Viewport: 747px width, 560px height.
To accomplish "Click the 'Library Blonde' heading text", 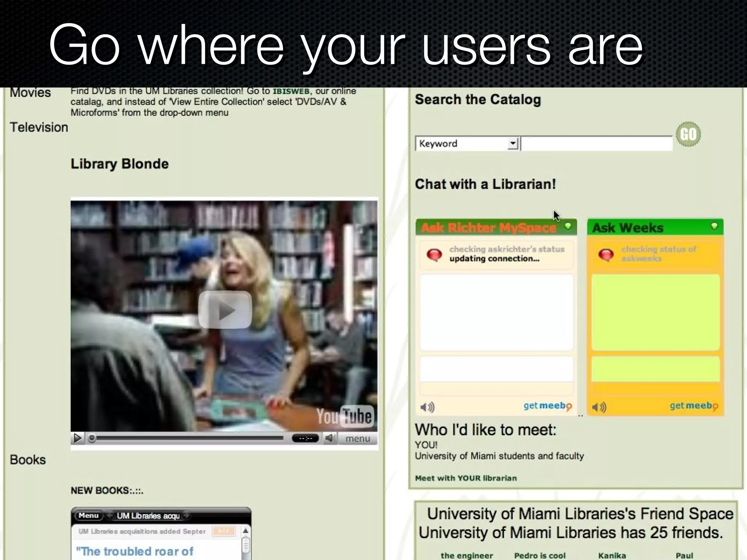I will (x=120, y=164).
